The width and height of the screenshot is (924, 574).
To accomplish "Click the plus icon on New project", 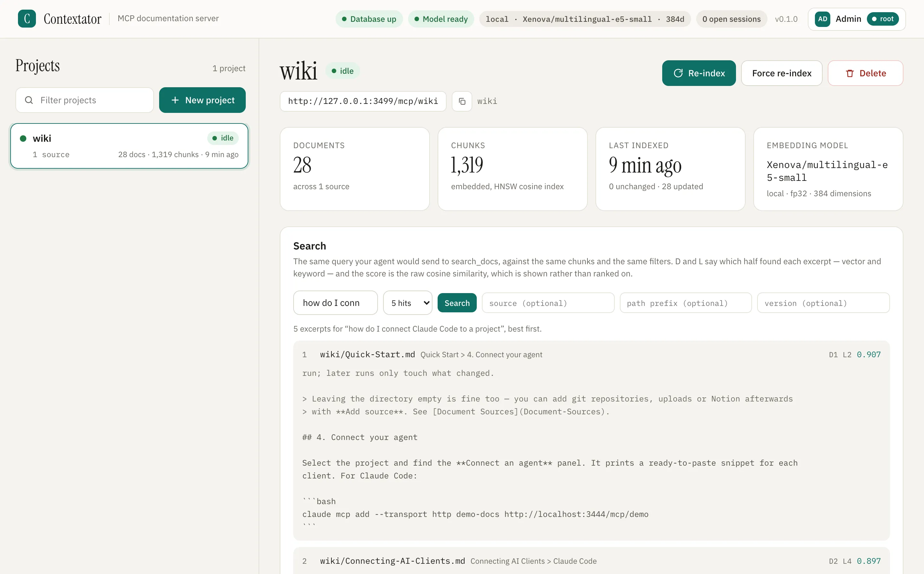I will tap(175, 100).
